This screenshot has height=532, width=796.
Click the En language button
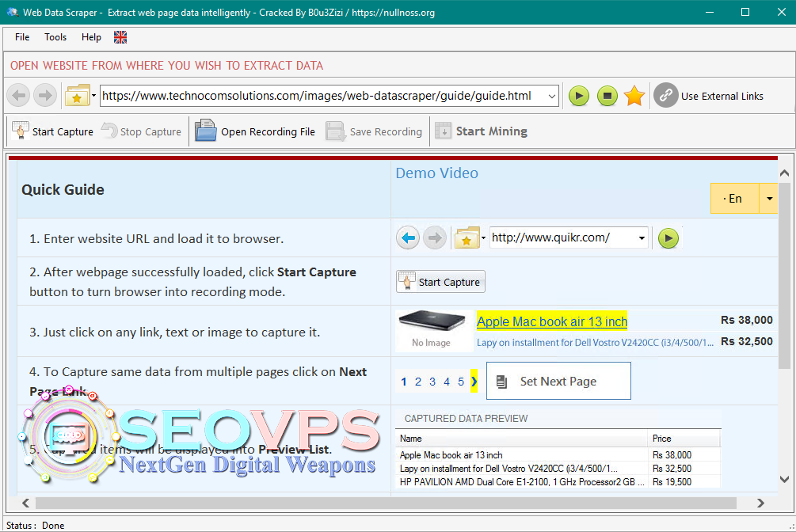click(x=734, y=199)
